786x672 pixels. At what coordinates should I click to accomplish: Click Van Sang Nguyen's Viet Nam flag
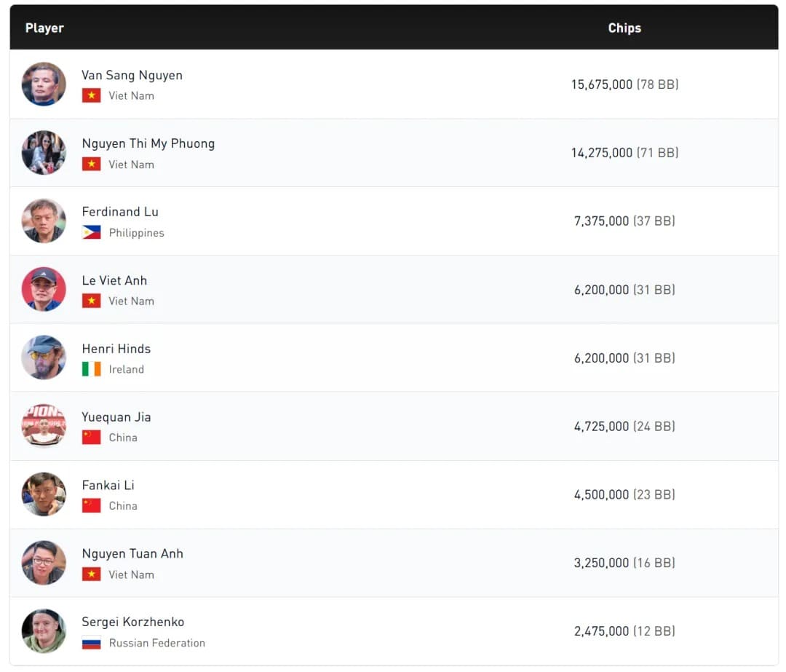(x=91, y=96)
